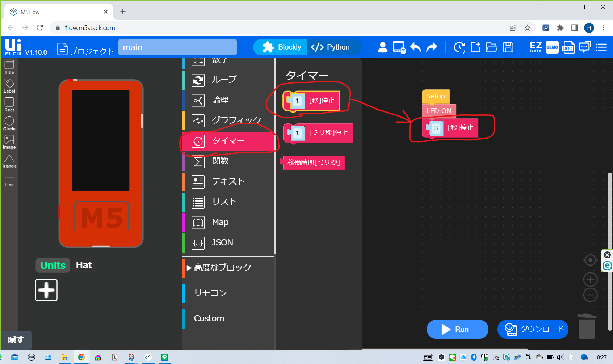Image resolution: width=613 pixels, height=364 pixels.
Task: Open the リスト block category
Action: (x=228, y=202)
